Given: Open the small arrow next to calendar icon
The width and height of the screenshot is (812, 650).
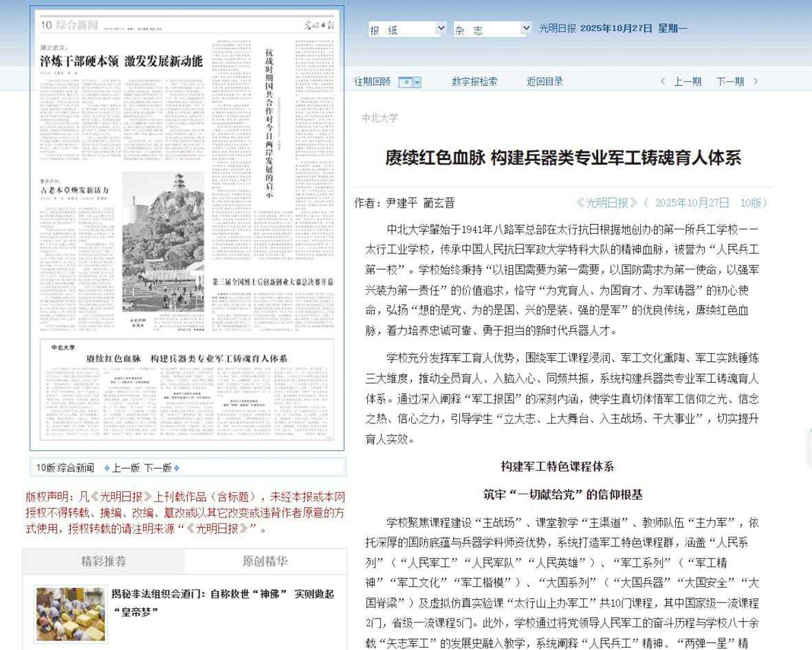Looking at the screenshot, I should pyautogui.click(x=417, y=82).
